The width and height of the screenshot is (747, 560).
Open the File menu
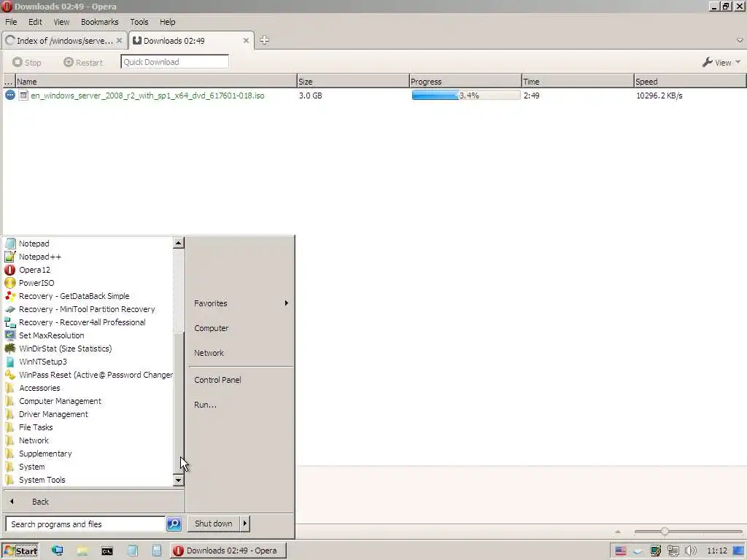pyautogui.click(x=11, y=22)
